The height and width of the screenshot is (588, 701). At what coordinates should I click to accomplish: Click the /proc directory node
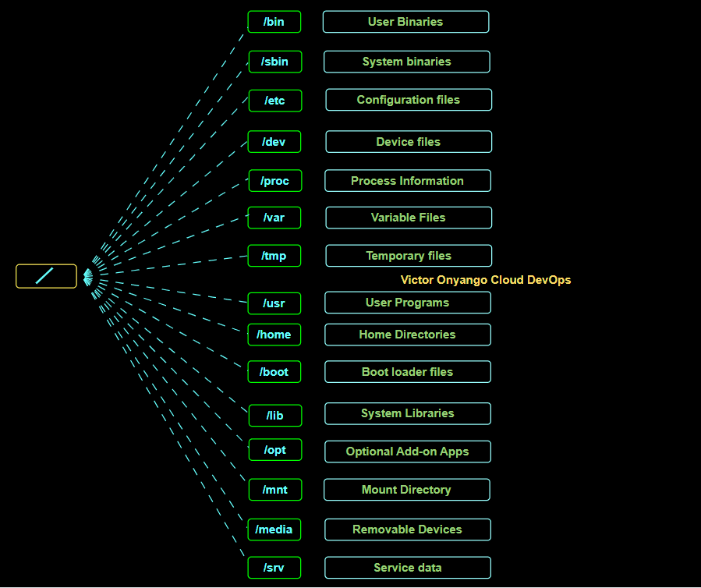click(274, 180)
